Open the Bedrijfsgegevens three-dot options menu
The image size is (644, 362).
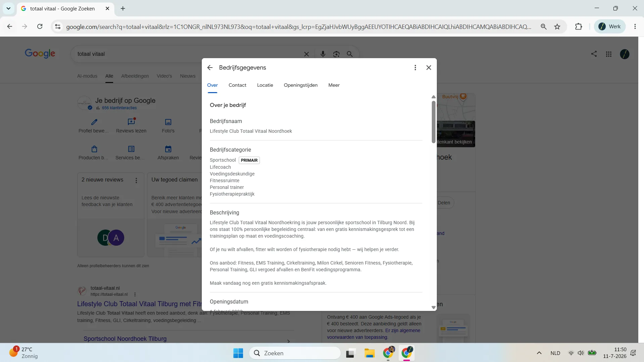pyautogui.click(x=415, y=68)
